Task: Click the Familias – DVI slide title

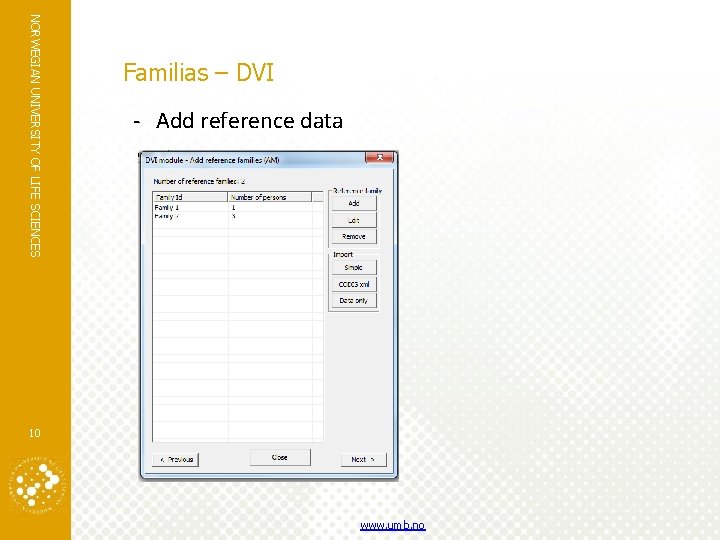Action: pyautogui.click(x=198, y=73)
